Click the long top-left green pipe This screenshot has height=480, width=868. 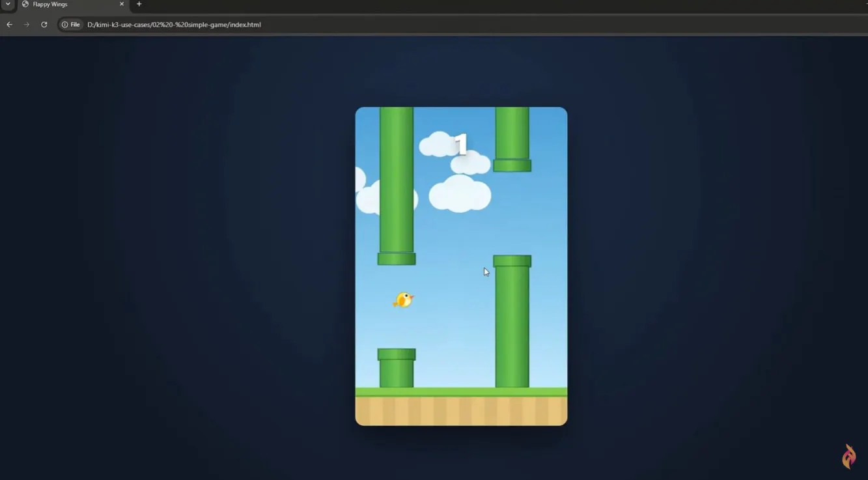point(397,186)
